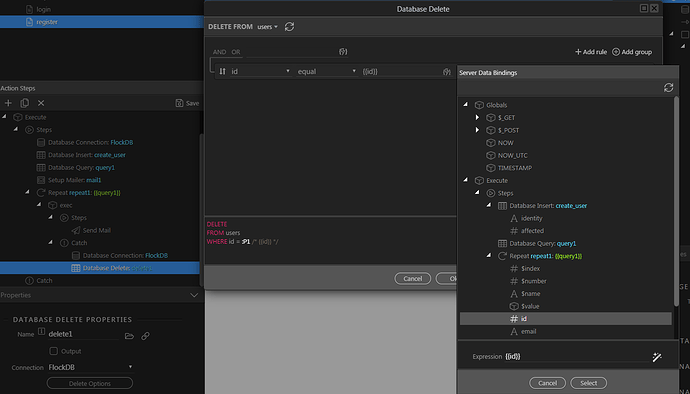Select Database Delete delete1 step

pyautogui.click(x=99, y=268)
